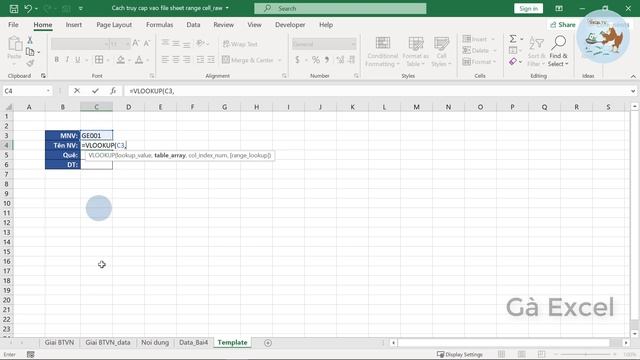640x360 pixels.
Task: Open Sort & Filter menu
Action: tap(536, 52)
